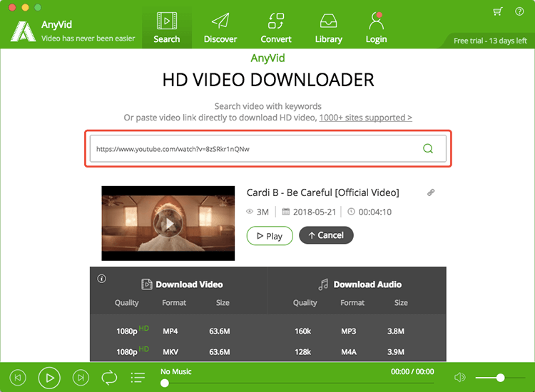The width and height of the screenshot is (535, 392).
Task: Click the 00:00 / 00:00 time display
Action: click(412, 371)
